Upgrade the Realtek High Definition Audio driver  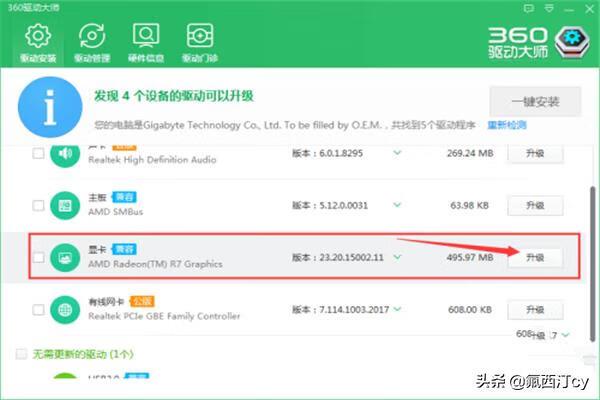click(x=535, y=153)
